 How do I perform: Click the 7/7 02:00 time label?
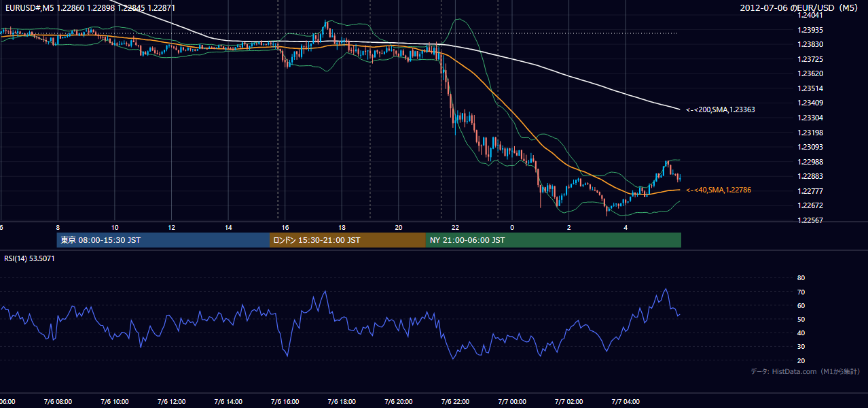coord(569,401)
